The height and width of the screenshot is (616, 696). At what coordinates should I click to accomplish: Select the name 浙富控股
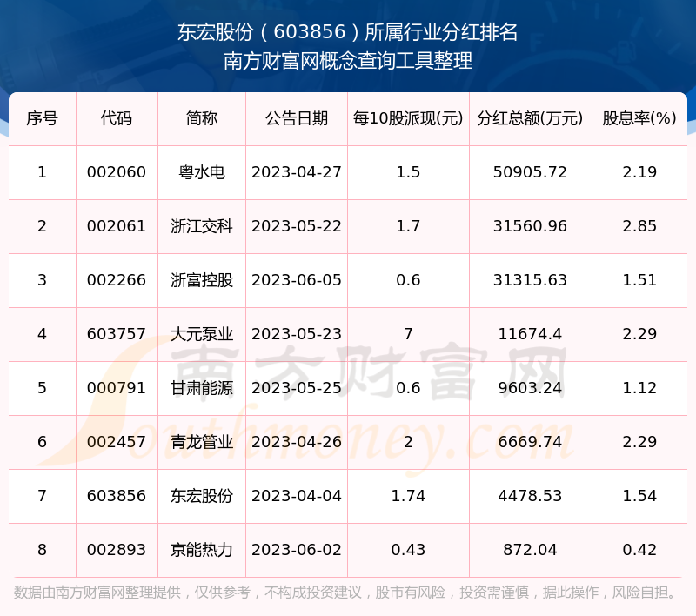click(202, 280)
